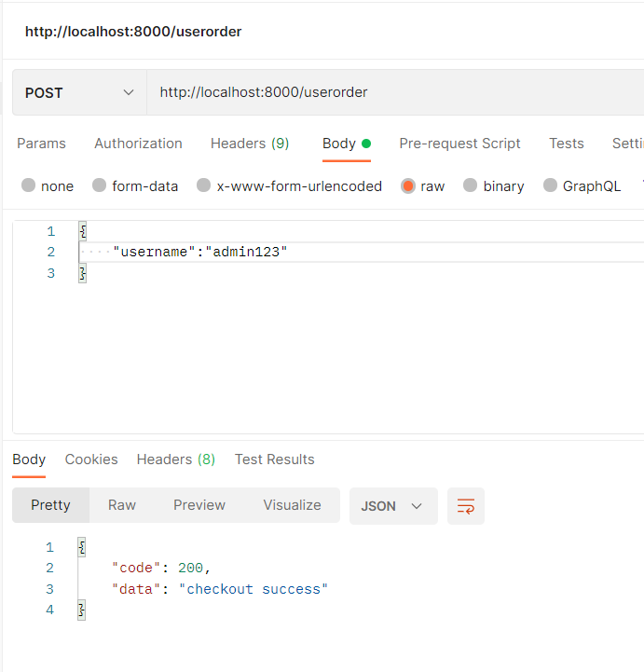This screenshot has width=644, height=672.
Task: Expand the JSON format dropdown
Action: [x=392, y=506]
